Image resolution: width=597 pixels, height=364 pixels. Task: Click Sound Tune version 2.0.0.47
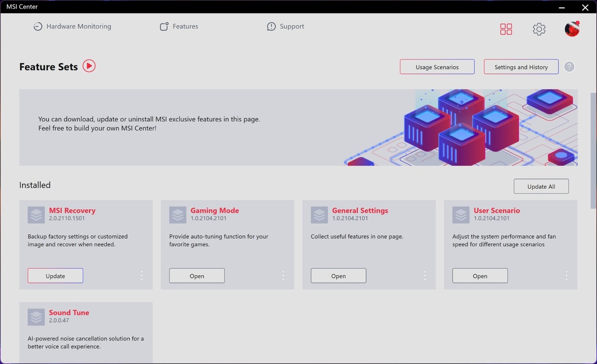tap(59, 320)
